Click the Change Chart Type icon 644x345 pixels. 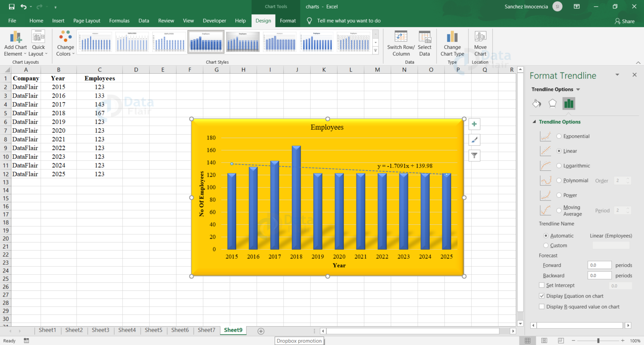point(452,37)
